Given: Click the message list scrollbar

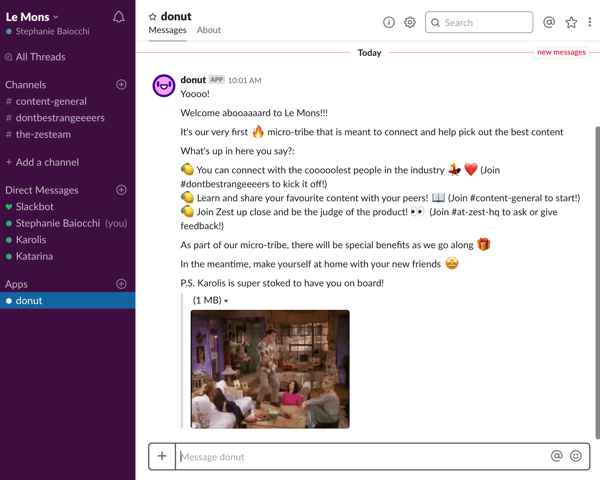Looking at the screenshot, I should point(597,282).
